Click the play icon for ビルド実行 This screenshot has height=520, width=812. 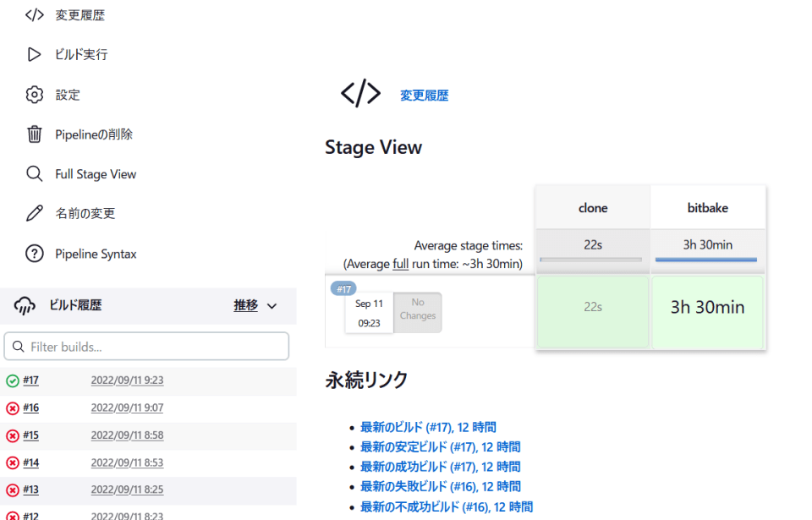tap(34, 55)
